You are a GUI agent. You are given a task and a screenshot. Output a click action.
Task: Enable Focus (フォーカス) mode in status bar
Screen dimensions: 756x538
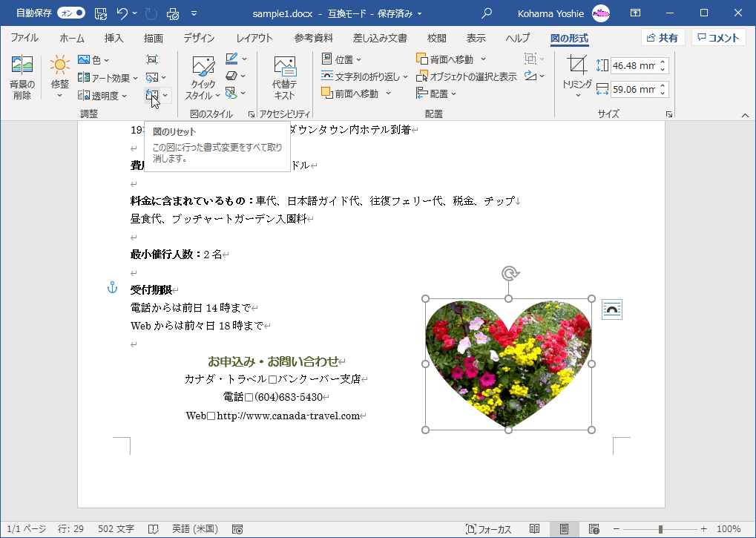coord(487,529)
